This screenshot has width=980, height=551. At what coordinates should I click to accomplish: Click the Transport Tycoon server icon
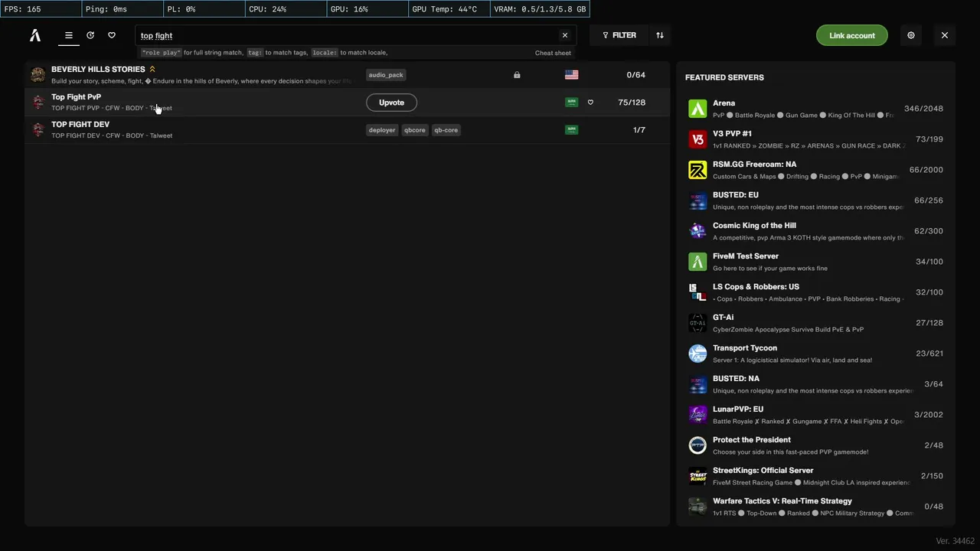[697, 354]
